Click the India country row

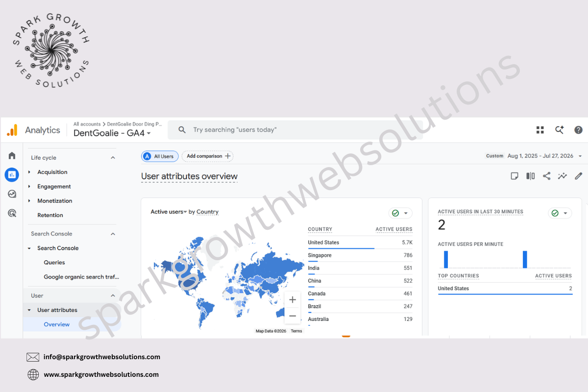click(x=360, y=268)
